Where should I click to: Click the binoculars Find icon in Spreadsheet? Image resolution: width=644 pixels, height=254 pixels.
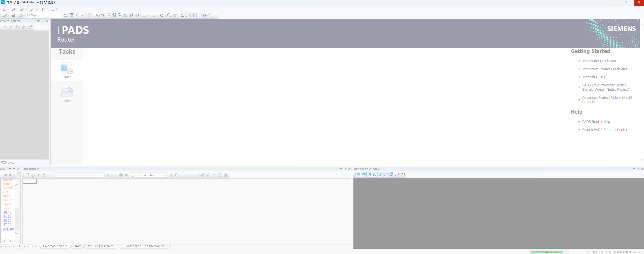click(x=226, y=175)
